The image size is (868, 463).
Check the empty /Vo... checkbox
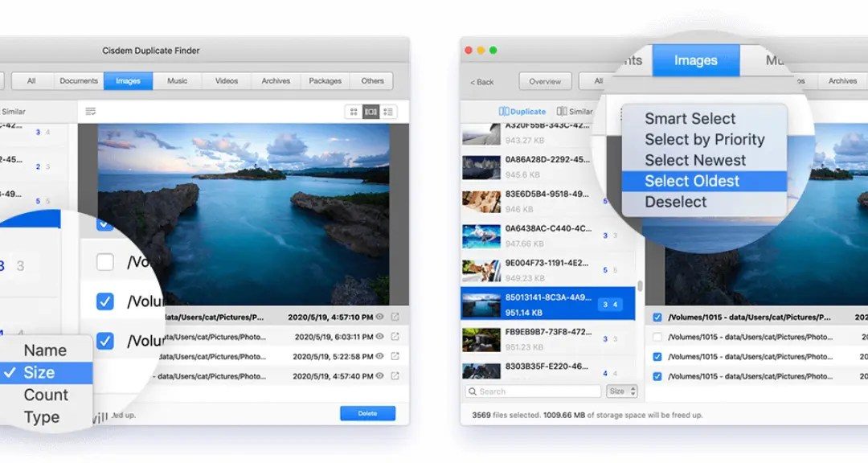click(105, 261)
